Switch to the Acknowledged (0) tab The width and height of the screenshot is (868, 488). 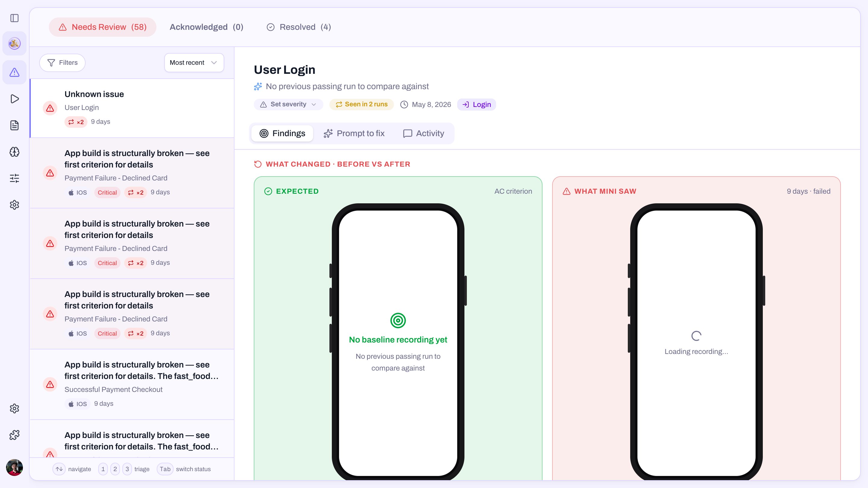point(206,27)
